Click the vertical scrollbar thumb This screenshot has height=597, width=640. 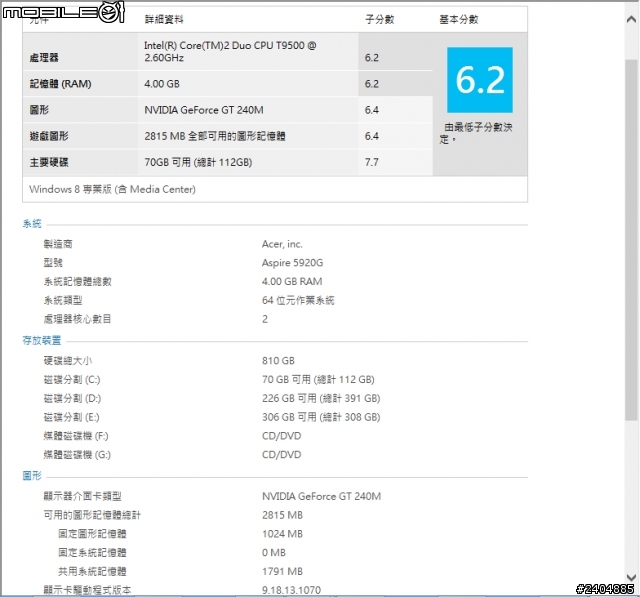pyautogui.click(x=631, y=240)
